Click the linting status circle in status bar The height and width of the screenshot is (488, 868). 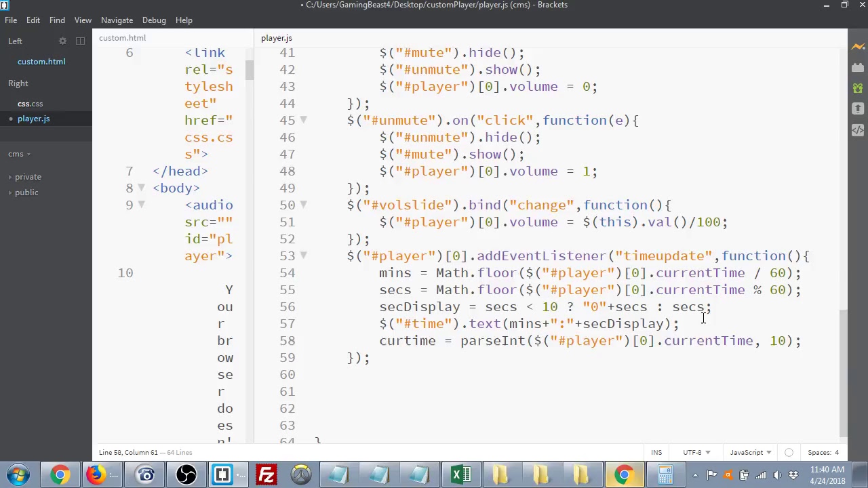click(x=789, y=453)
